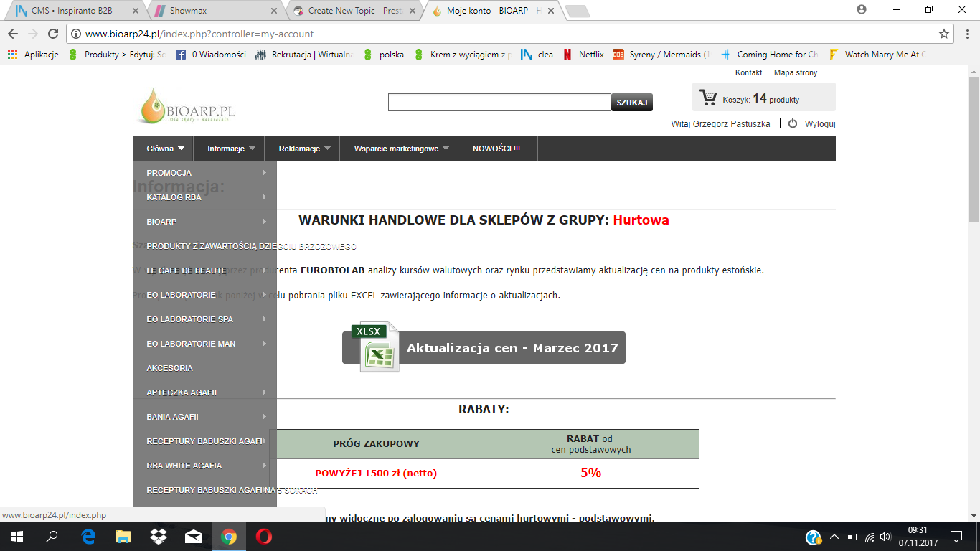Reload the page with the refresh icon

click(52, 34)
